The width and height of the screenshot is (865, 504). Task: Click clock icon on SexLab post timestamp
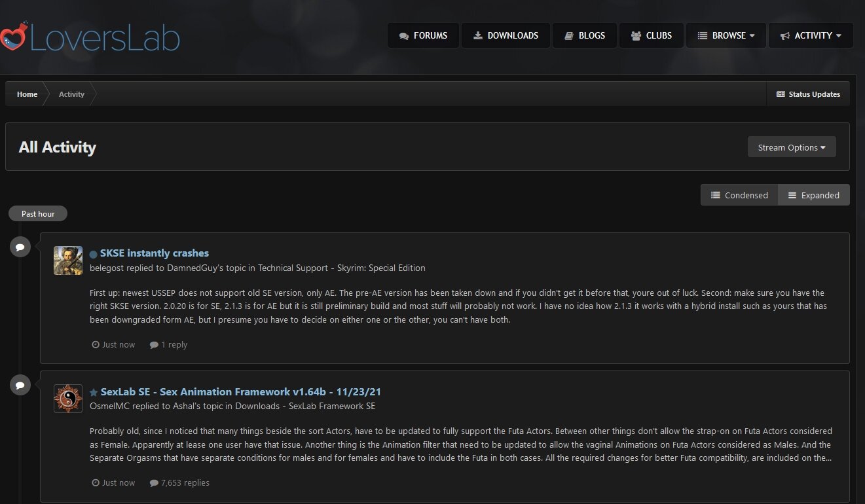pyautogui.click(x=96, y=482)
